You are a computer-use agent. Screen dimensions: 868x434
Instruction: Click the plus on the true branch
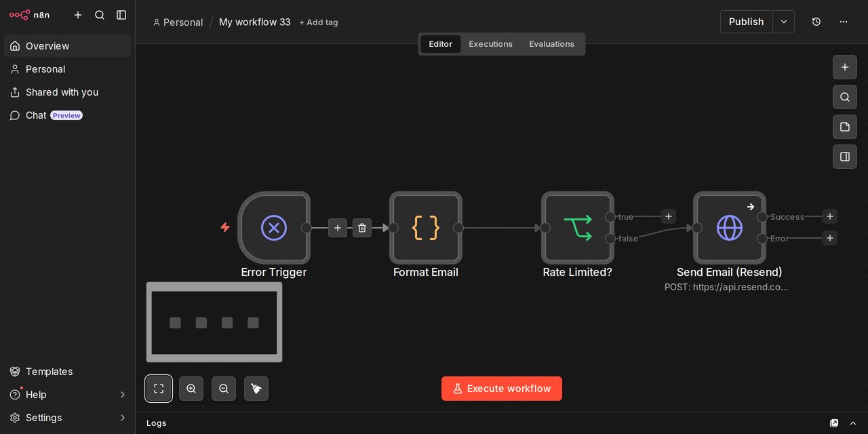click(669, 216)
